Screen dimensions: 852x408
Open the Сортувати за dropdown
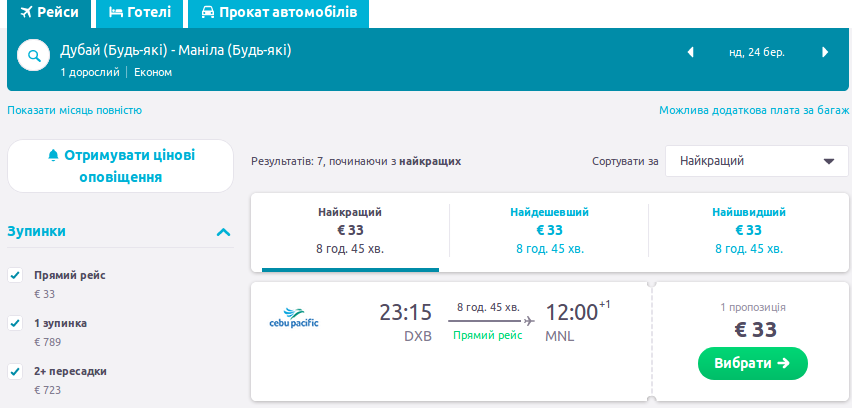coord(756,161)
